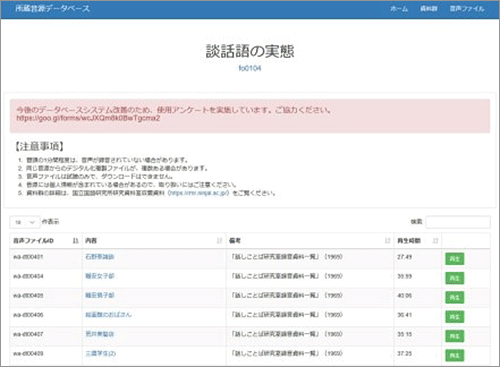Click the 再生時間 column header label
This screenshot has width=500, height=367.
(409, 241)
